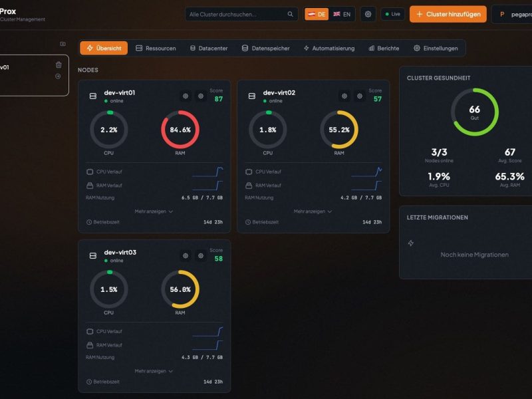532x399 pixels.
Task: Expand Mehr anzeigen on dev-virt01
Action: (154, 211)
